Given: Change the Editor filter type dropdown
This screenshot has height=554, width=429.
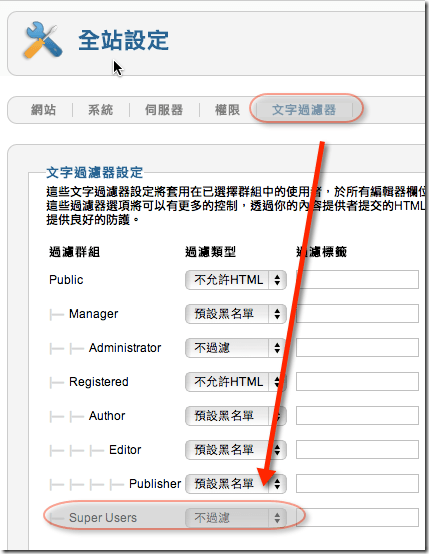Looking at the screenshot, I should tap(236, 450).
